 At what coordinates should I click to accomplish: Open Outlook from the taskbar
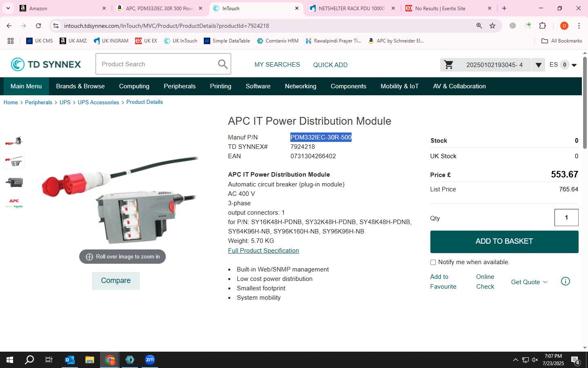point(70,360)
